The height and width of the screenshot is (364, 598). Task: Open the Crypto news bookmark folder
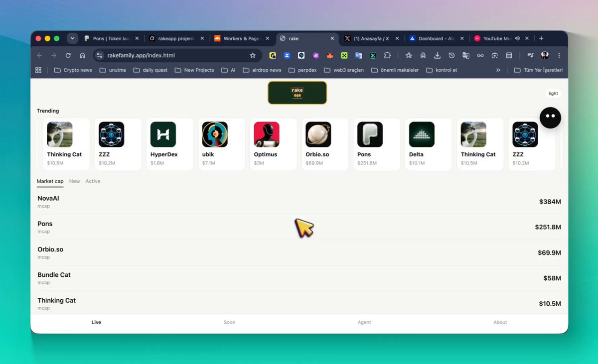[x=73, y=70]
